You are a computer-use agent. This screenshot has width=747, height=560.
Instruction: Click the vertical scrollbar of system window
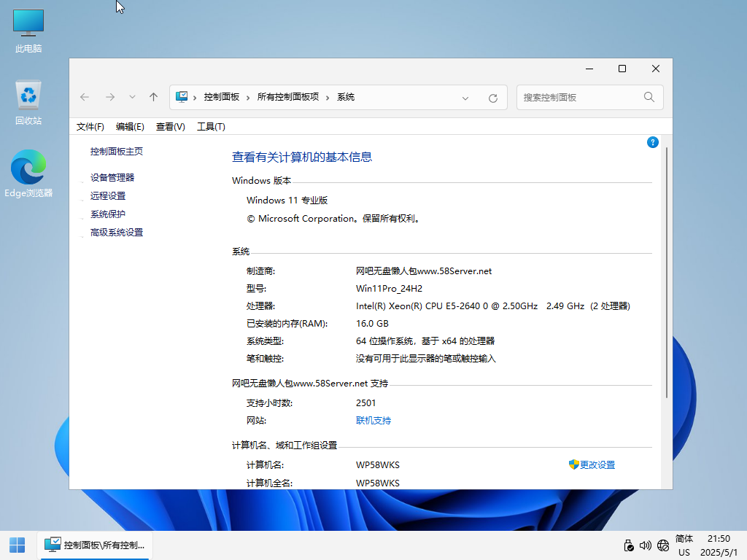click(x=667, y=273)
